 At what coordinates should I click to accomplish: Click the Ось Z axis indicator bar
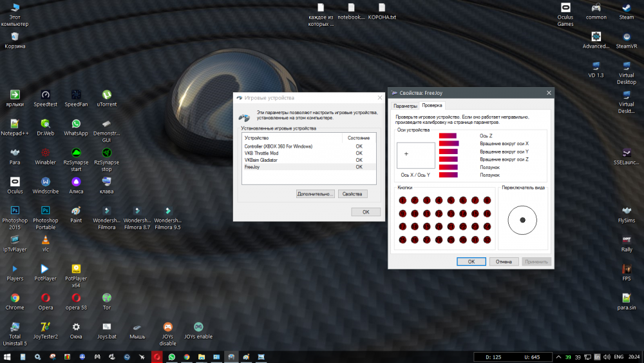(x=448, y=135)
